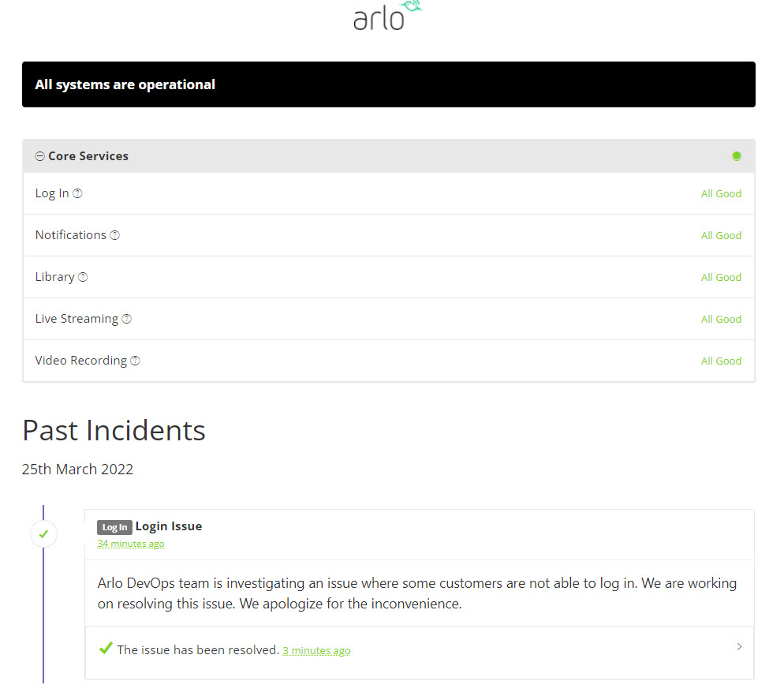
Task: Click the "3 minutes ago" timestamp
Action: coord(316,651)
